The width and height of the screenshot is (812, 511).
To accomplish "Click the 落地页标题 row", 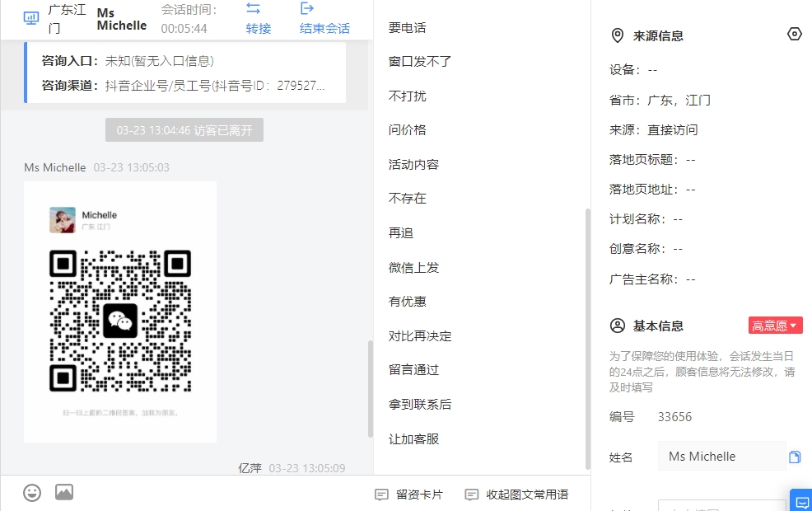I will (652, 160).
